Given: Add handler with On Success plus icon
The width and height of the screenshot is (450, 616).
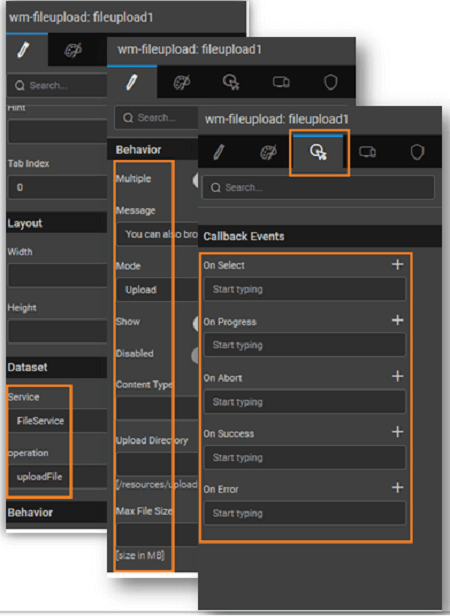Looking at the screenshot, I should 397,432.
